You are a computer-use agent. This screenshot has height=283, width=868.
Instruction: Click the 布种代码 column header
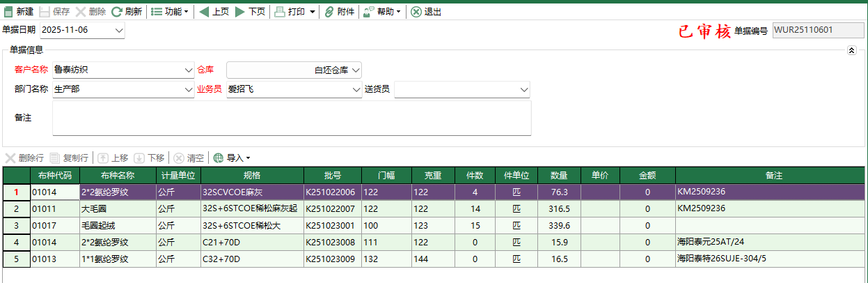54,175
